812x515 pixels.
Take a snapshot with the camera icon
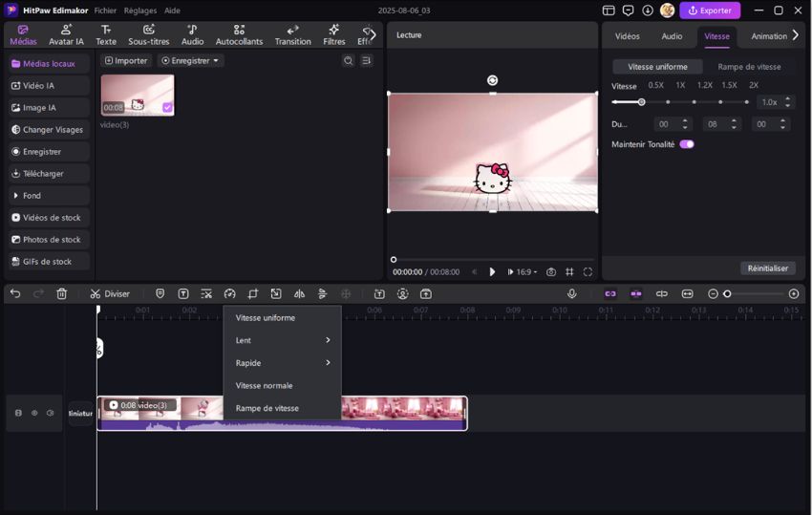[x=551, y=272]
